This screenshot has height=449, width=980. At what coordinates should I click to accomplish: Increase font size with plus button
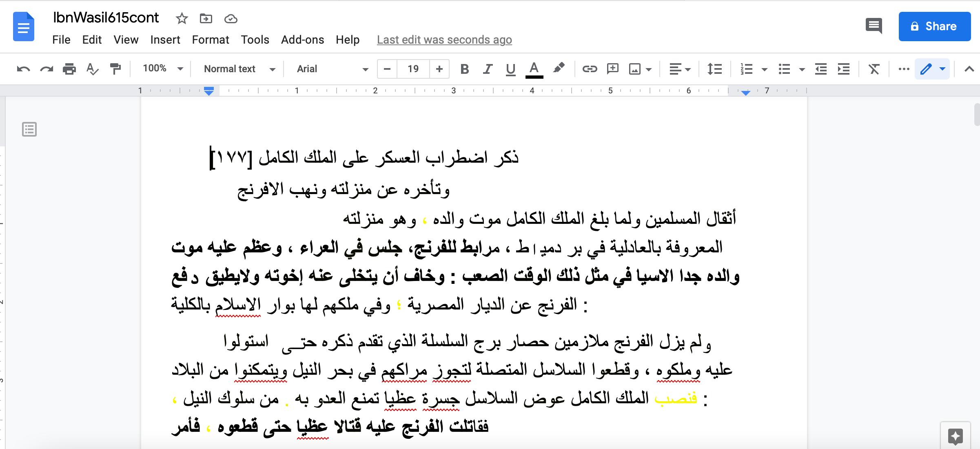(439, 69)
